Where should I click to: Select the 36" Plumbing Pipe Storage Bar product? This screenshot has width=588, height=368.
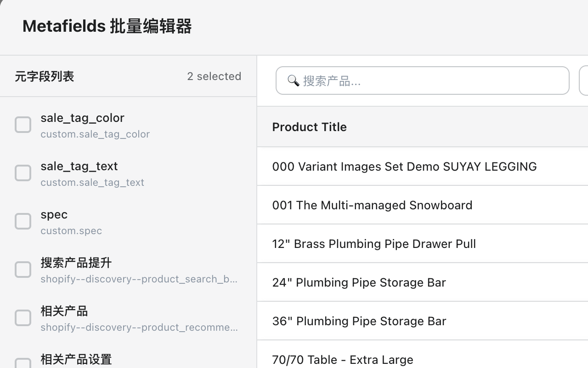click(x=359, y=321)
